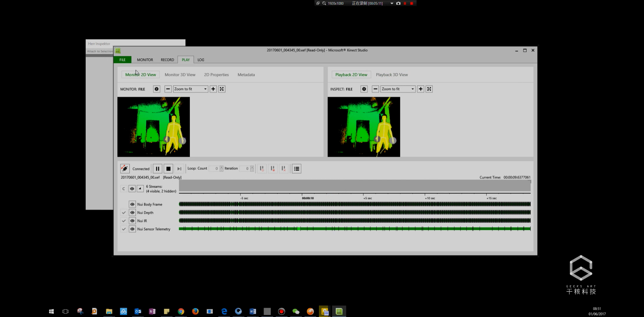Viewport: 644px width, 317px height.
Task: Zoom in on the Inspect view
Action: (421, 89)
